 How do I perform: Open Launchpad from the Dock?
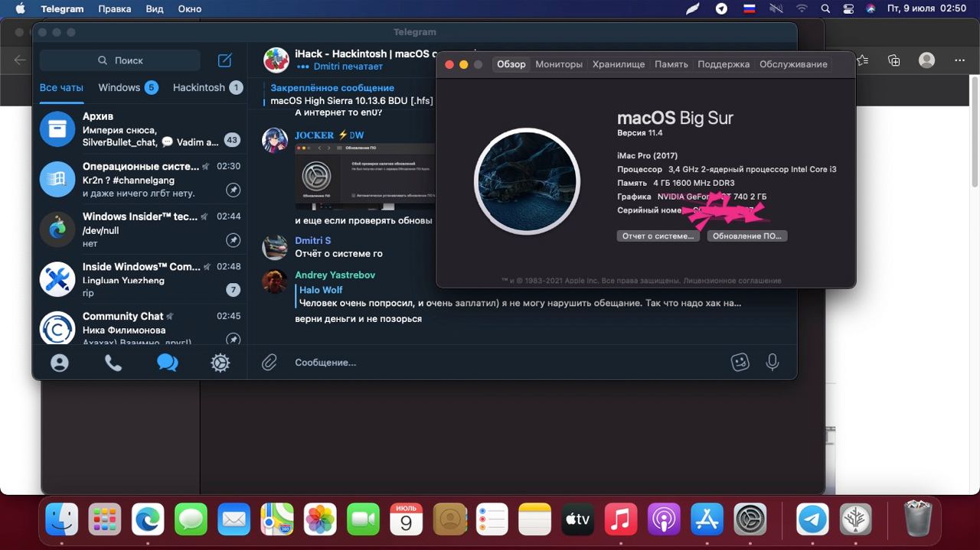[x=105, y=519]
